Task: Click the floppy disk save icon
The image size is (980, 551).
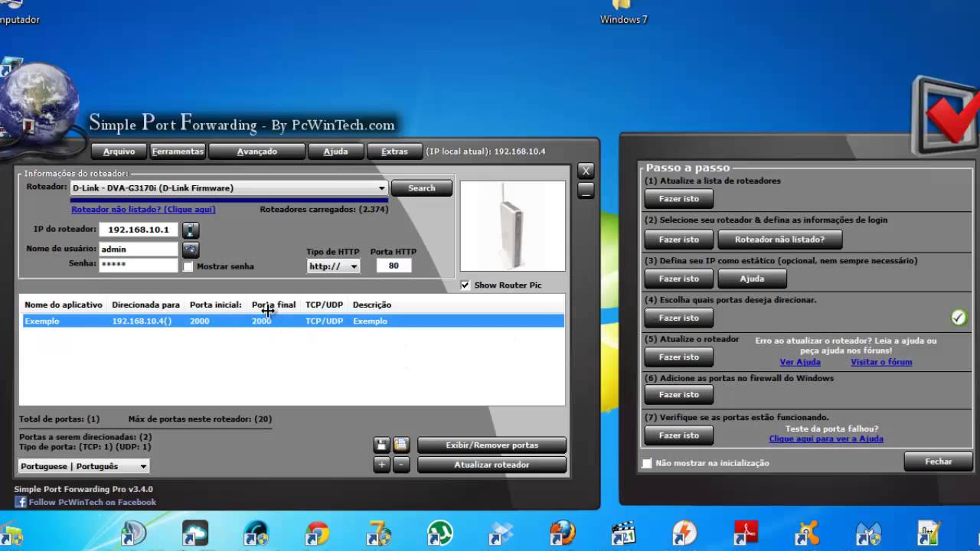Action: coord(382,445)
